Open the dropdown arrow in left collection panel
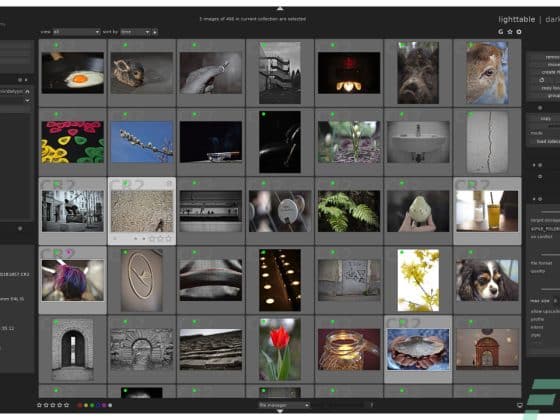Image resolution: width=560 pixels, height=420 pixels. (28, 101)
